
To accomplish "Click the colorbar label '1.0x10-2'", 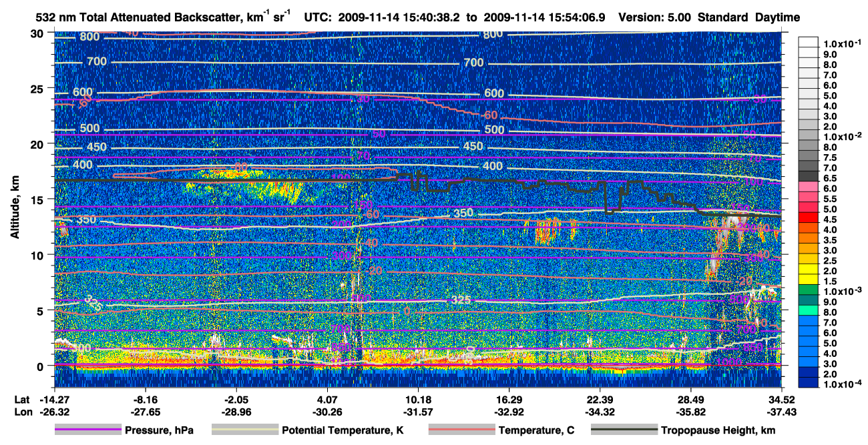I will 841,136.
